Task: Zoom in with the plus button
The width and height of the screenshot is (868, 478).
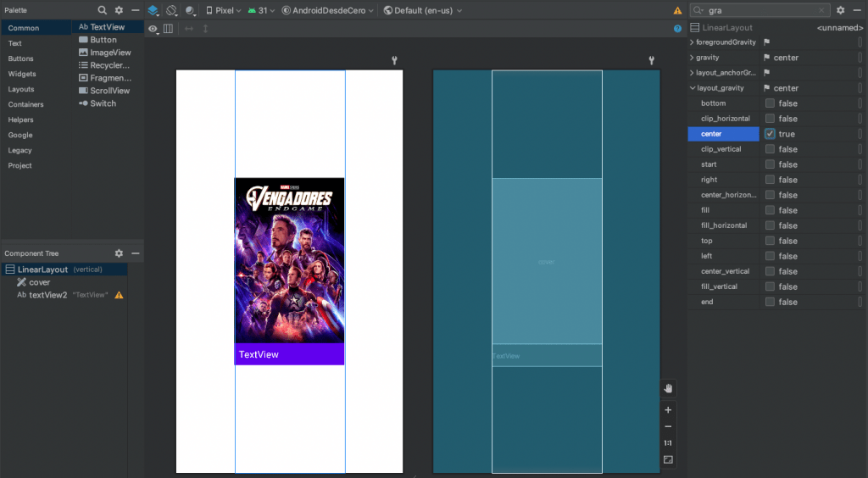Action: pyautogui.click(x=668, y=410)
